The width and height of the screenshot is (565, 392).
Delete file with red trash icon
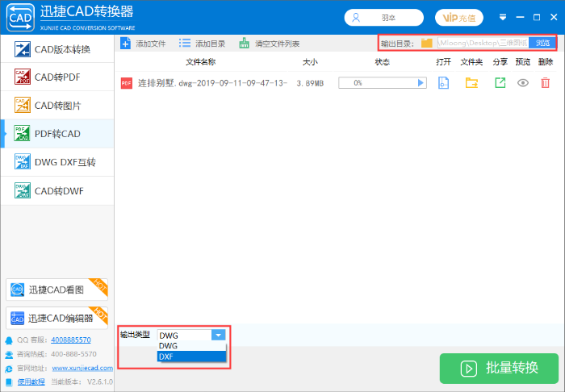pos(546,83)
